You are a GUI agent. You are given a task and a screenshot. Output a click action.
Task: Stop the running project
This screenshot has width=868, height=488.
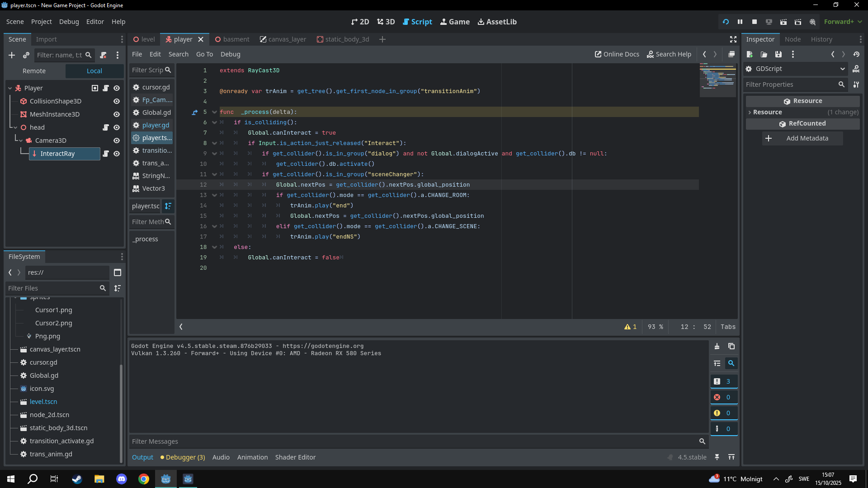[755, 22]
